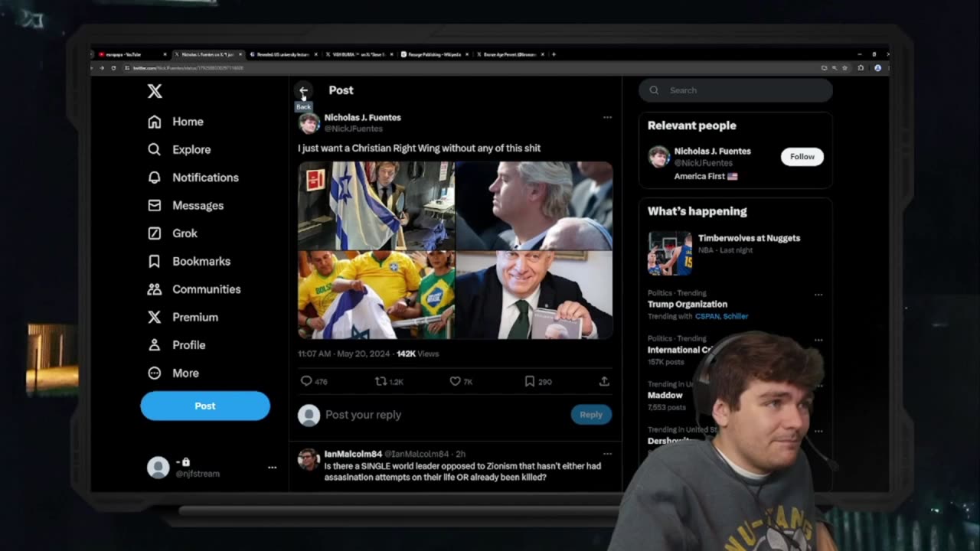This screenshot has width=980, height=551.
Task: Click the browser profile avatar icon
Action: pos(877,68)
